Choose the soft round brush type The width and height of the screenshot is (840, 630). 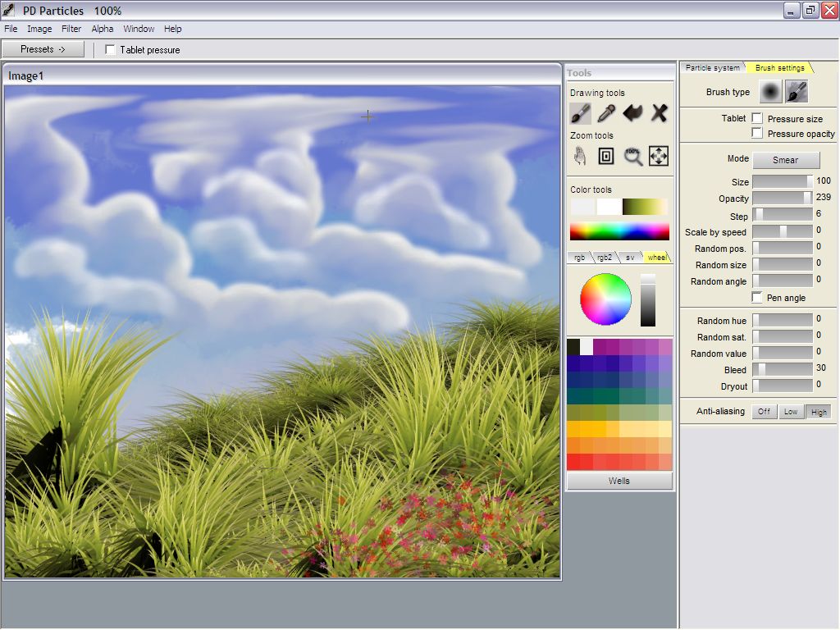[770, 92]
